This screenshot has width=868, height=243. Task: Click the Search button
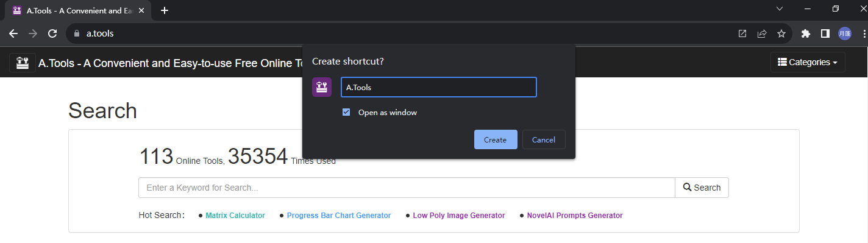tap(702, 188)
